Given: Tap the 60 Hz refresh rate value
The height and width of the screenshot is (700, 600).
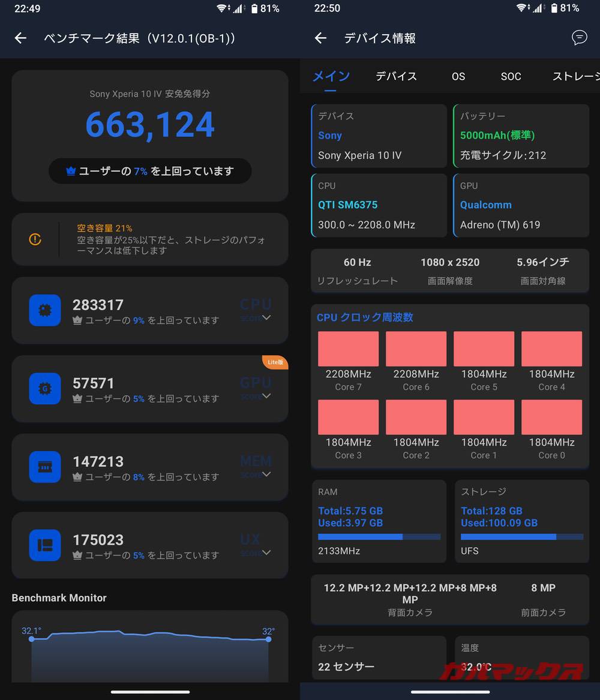Looking at the screenshot, I should tap(357, 263).
